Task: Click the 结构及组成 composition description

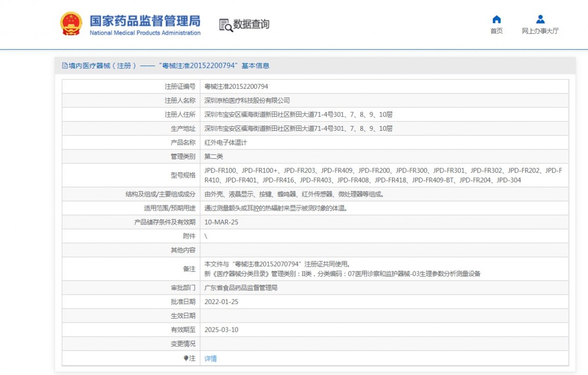Action: 294,194
